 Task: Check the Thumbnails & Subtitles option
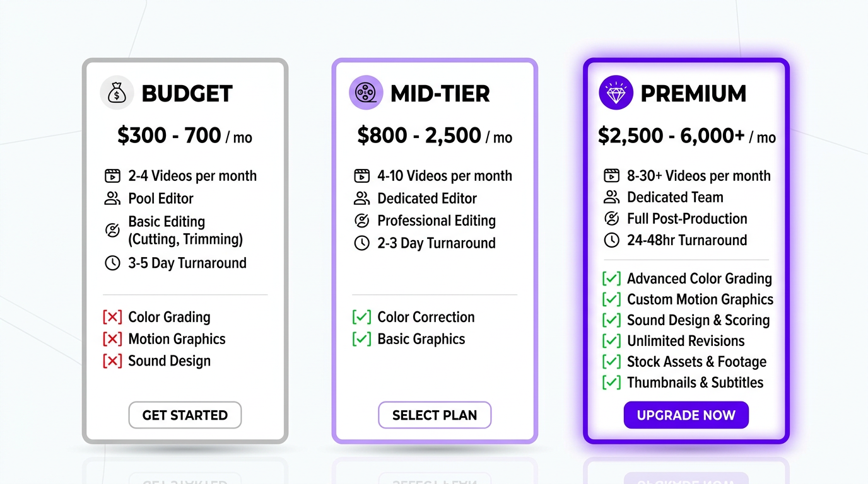click(611, 383)
